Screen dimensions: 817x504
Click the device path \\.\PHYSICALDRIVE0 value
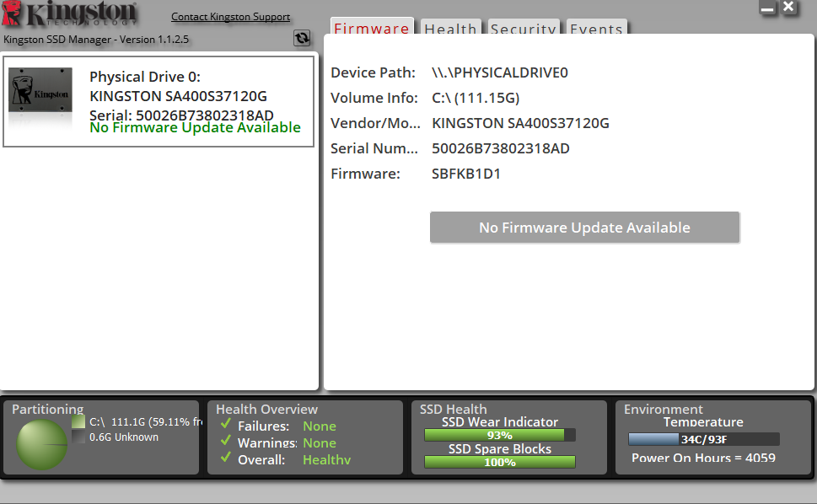(x=500, y=72)
